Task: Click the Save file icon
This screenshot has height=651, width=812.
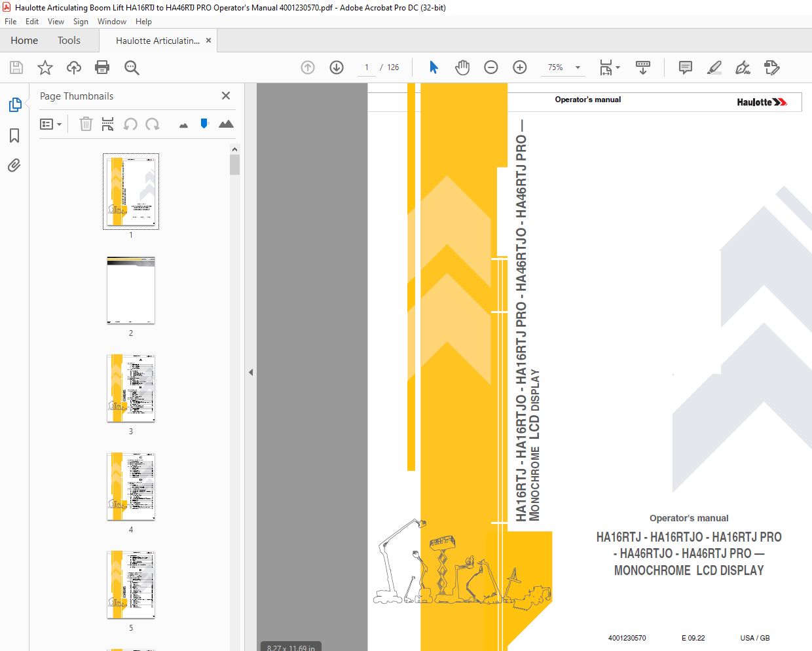Action: coord(16,67)
